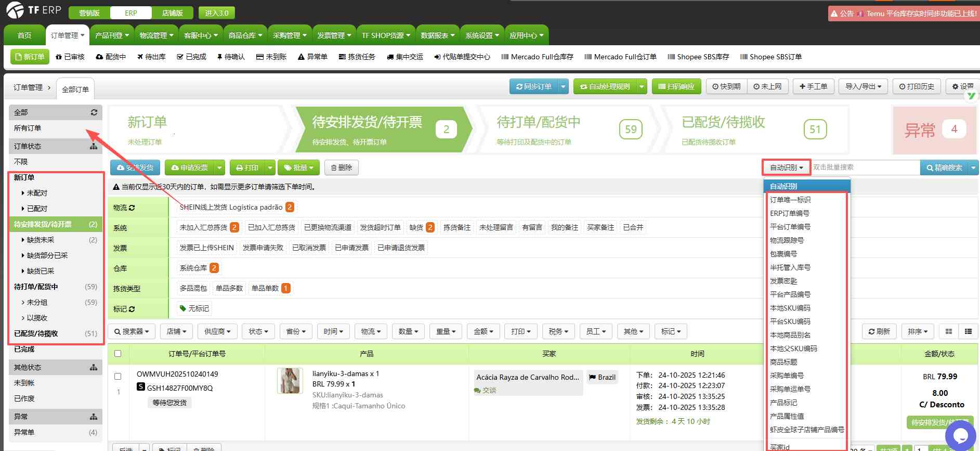Click the 精确搜索 search button
This screenshot has width=980, height=451.
tap(944, 167)
